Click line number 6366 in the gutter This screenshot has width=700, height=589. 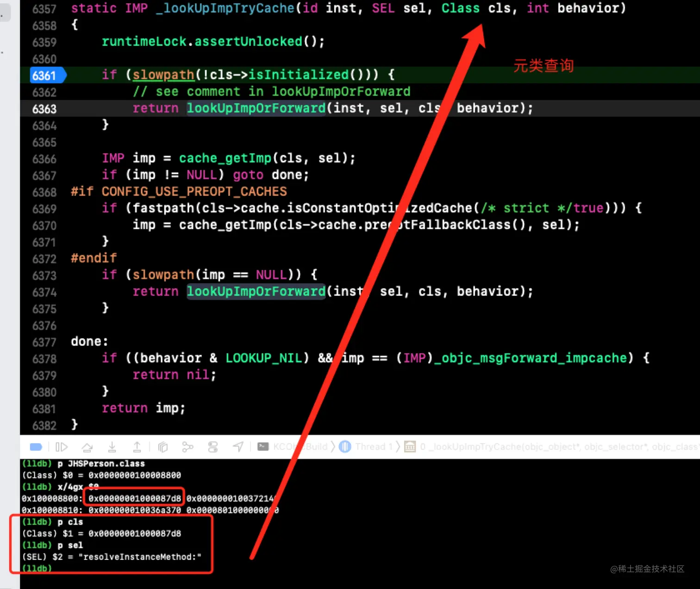(x=44, y=159)
